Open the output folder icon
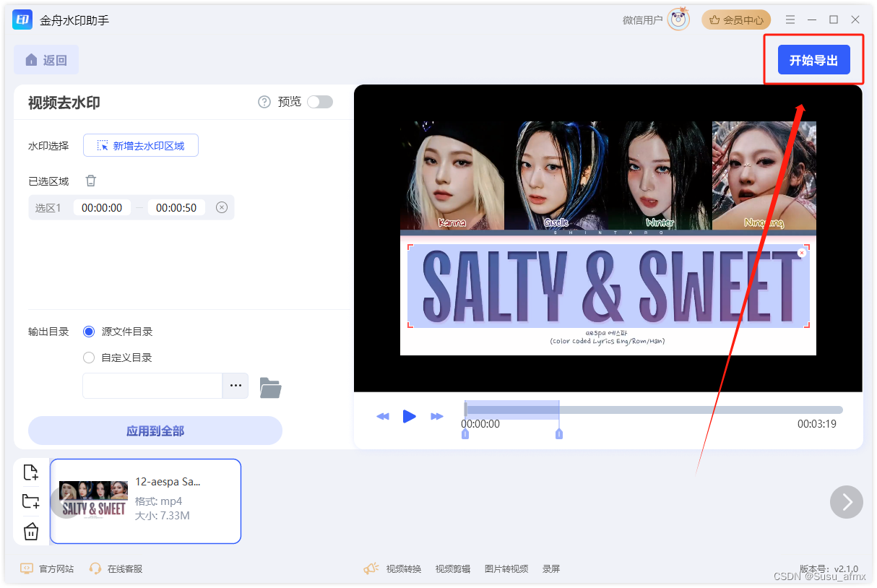877x588 pixels. 270,387
